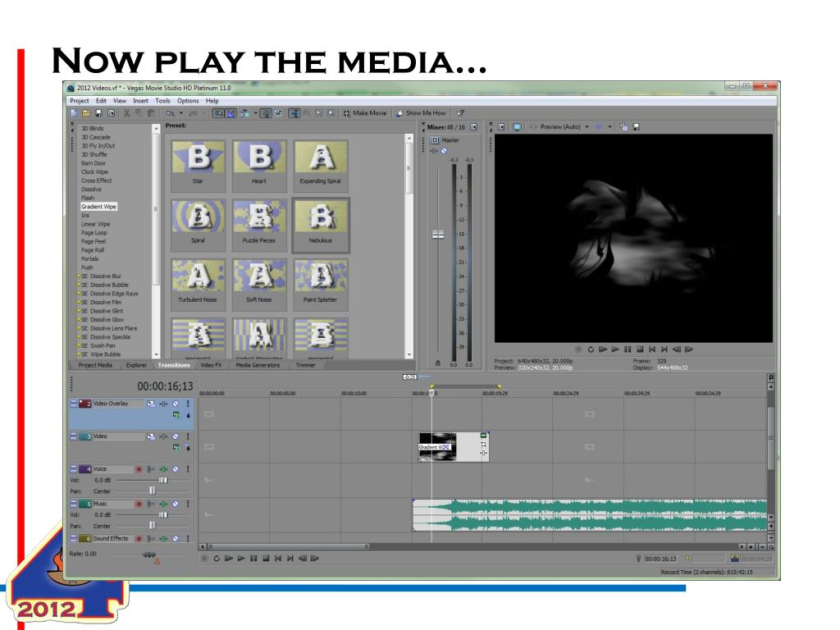The width and height of the screenshot is (840, 630).
Task: Open the Edit menu
Action: tap(101, 101)
